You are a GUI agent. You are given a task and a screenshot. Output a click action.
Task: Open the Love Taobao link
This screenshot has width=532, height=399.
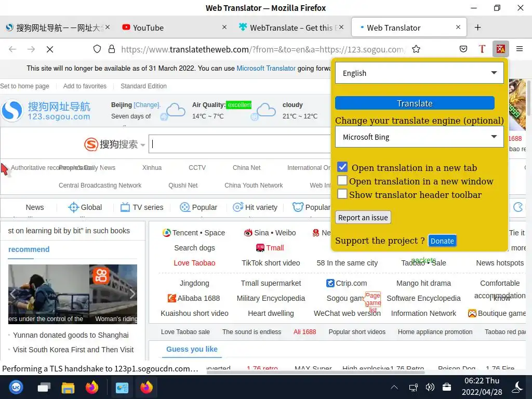tap(194, 263)
